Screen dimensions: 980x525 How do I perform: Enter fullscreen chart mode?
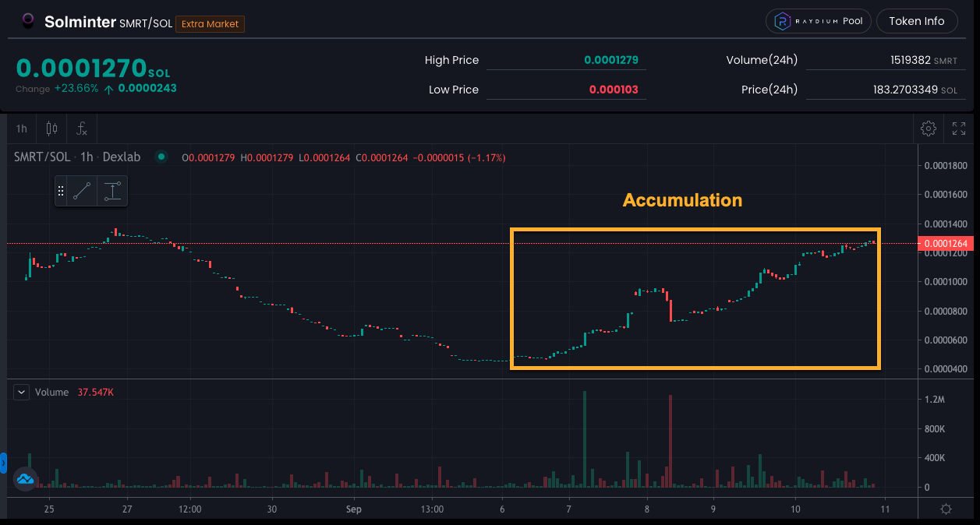pyautogui.click(x=959, y=129)
